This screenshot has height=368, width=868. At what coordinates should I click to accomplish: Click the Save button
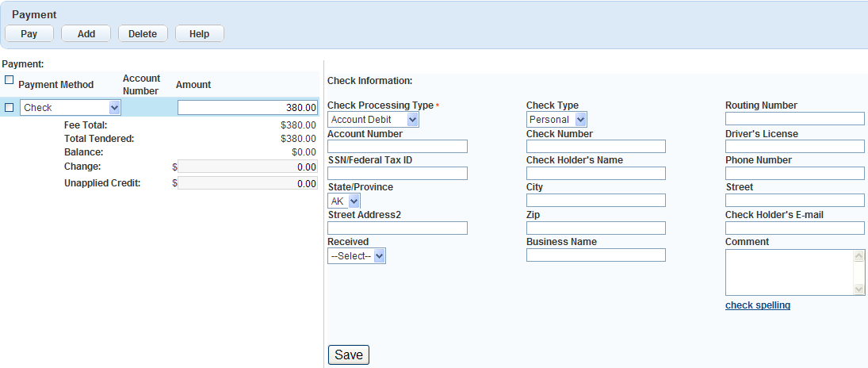[x=348, y=355]
